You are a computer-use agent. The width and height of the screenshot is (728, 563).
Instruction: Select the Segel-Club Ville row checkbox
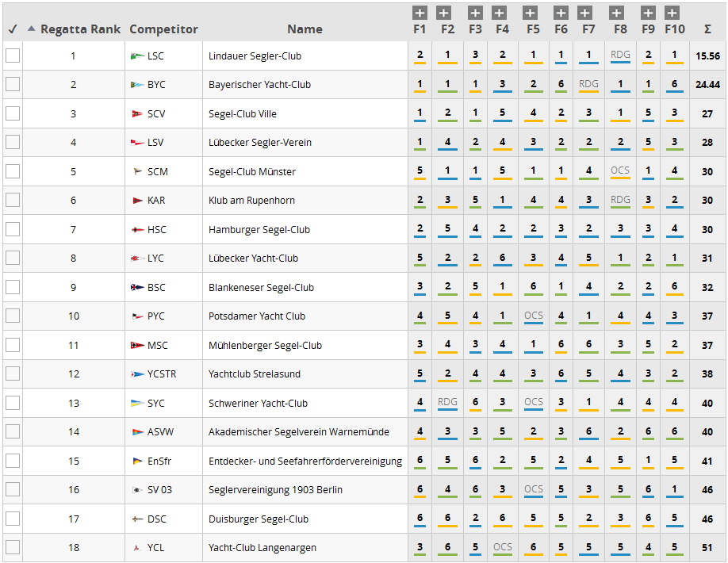tap(13, 113)
